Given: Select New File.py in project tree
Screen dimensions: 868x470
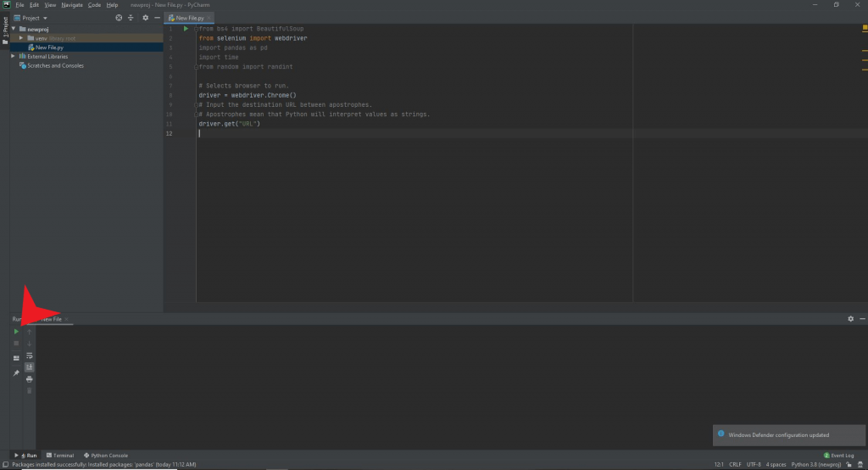Looking at the screenshot, I should (x=49, y=48).
